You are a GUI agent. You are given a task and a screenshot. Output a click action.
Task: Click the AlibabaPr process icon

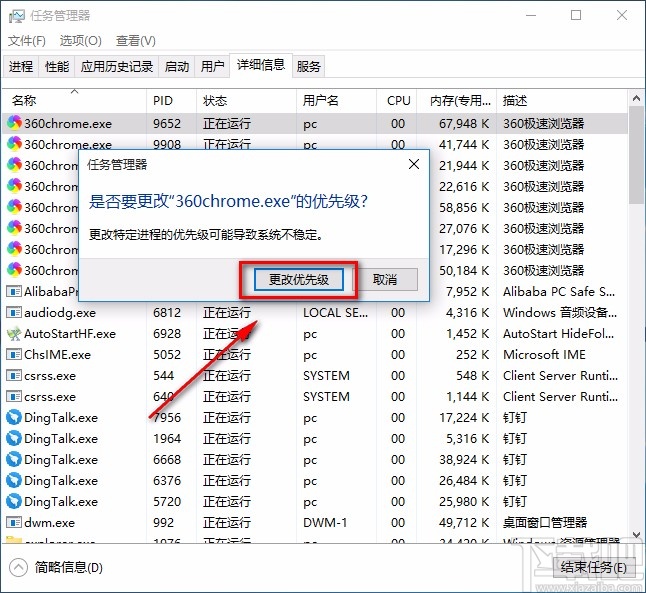14,291
